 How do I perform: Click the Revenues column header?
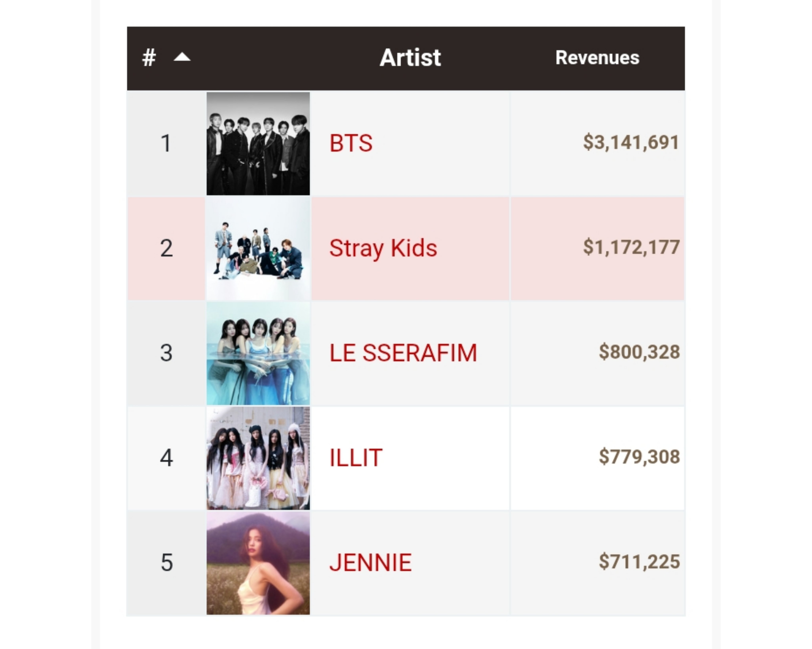[597, 58]
